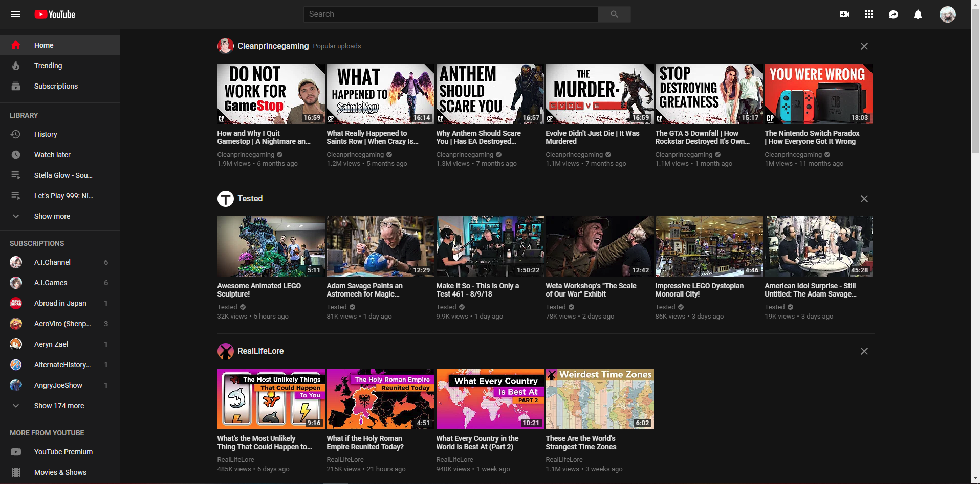
Task: Open the Cleanprincegaming shelf title link
Action: point(273,46)
